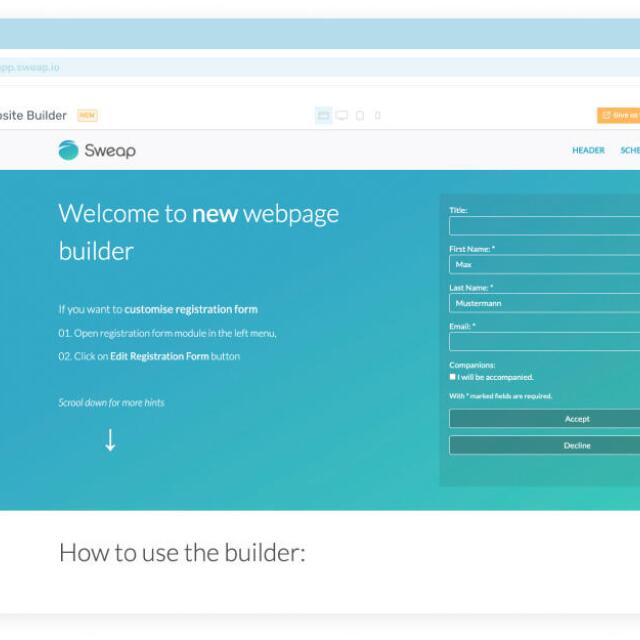Click the orange Give us feedback button
Viewport: 640px width, 640px height.
(x=619, y=115)
